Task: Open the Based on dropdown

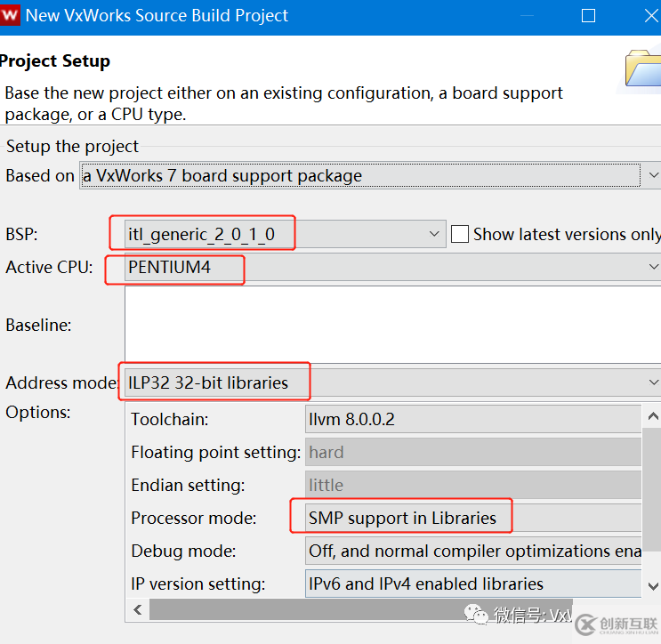Action: click(x=361, y=175)
